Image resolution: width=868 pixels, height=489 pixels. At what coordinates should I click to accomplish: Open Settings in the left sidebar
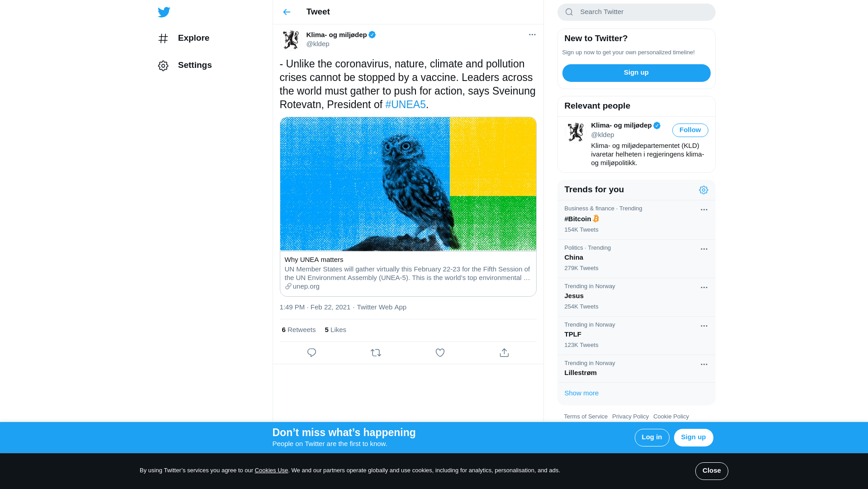[x=185, y=66]
